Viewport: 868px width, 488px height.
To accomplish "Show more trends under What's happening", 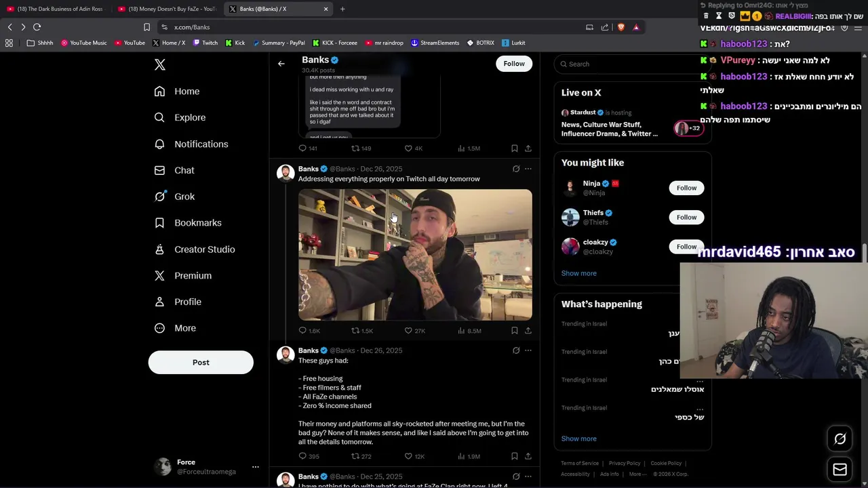I will click(x=579, y=439).
